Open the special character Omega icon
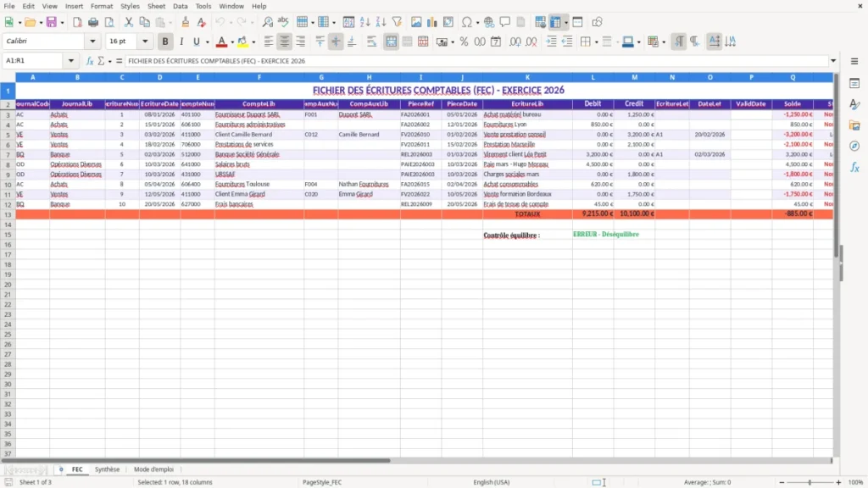Screen dimensions: 868x488 [x=467, y=22]
